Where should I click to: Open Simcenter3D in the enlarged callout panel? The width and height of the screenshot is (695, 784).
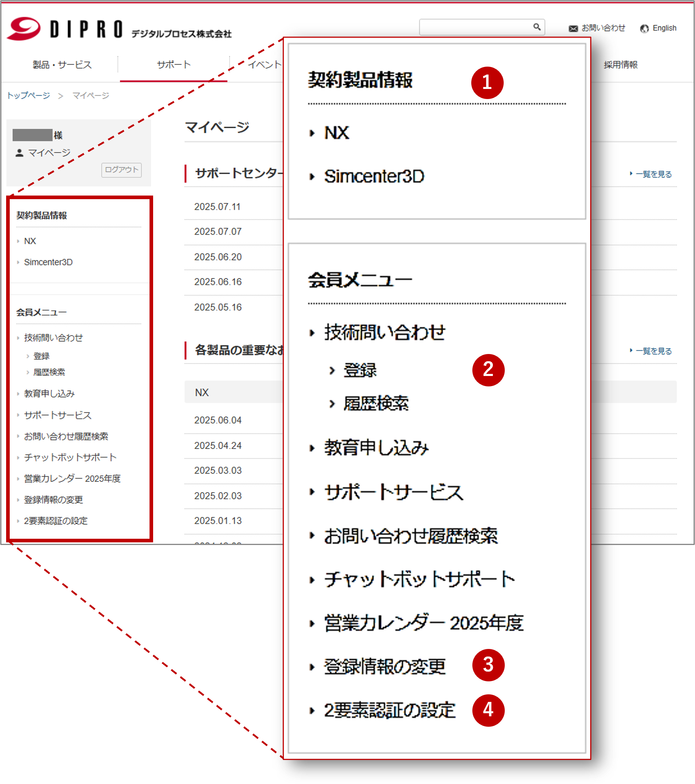(374, 176)
